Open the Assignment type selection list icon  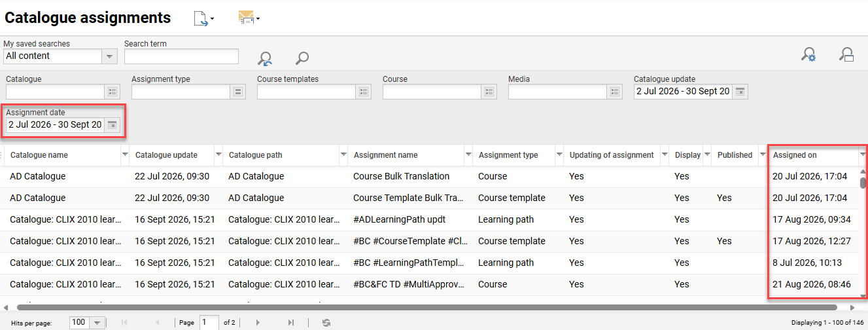(238, 92)
